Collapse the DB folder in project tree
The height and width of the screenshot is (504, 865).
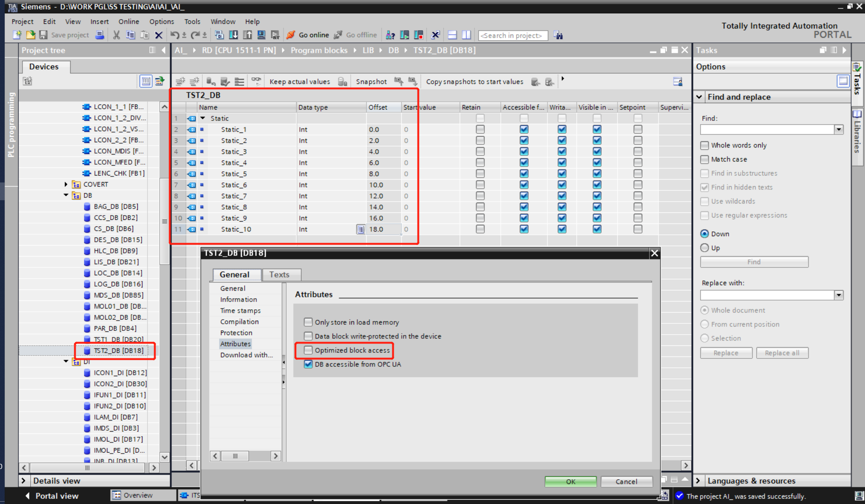click(66, 196)
